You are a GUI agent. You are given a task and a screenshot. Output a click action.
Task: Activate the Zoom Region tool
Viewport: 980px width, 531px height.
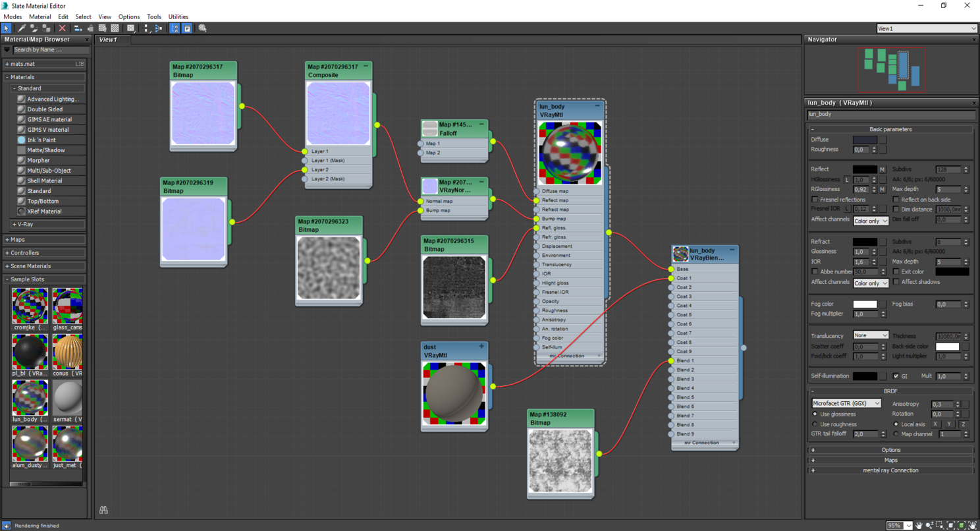click(940, 525)
